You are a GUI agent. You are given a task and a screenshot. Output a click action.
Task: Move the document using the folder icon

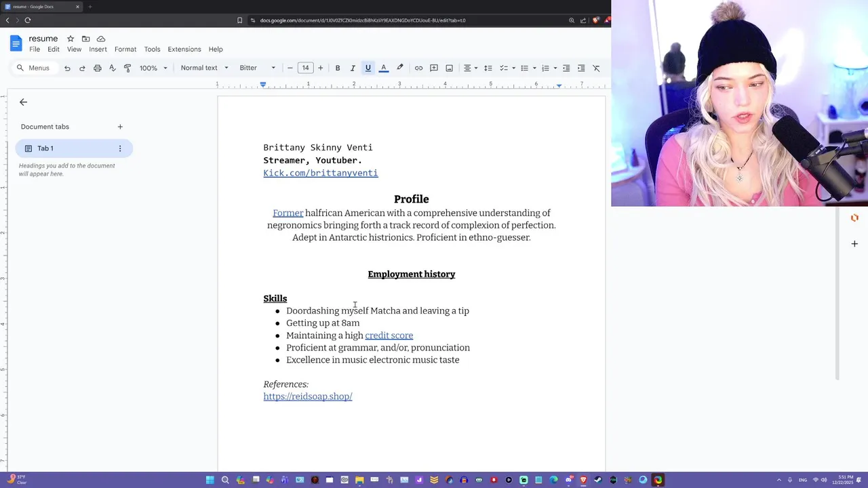85,39
